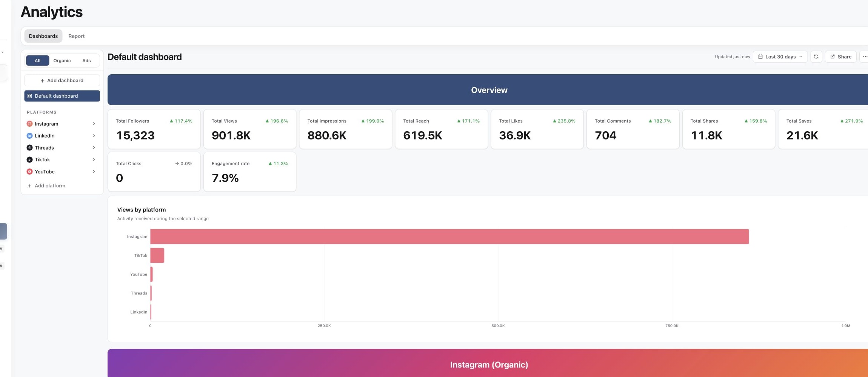The width and height of the screenshot is (868, 377).
Task: Click the 117.4% followers growth indicator
Action: pos(181,121)
